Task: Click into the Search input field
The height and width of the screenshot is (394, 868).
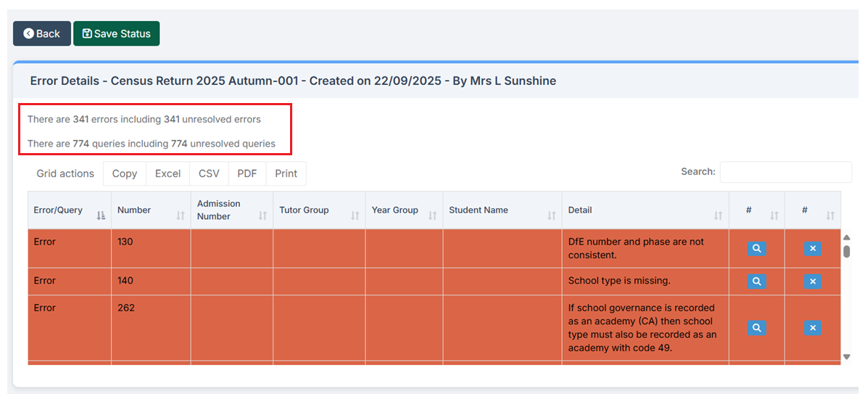Action: coord(785,172)
